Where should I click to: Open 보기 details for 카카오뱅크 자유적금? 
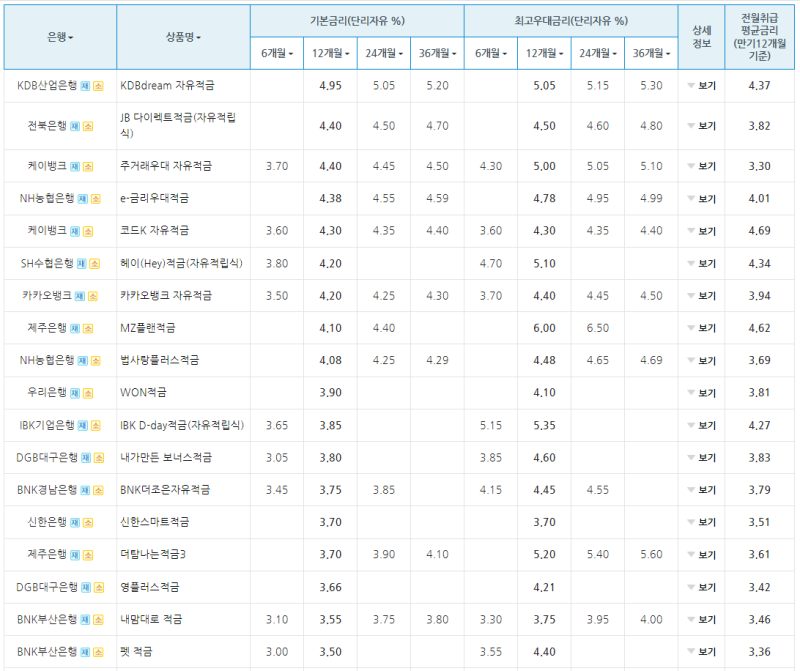tap(702, 296)
